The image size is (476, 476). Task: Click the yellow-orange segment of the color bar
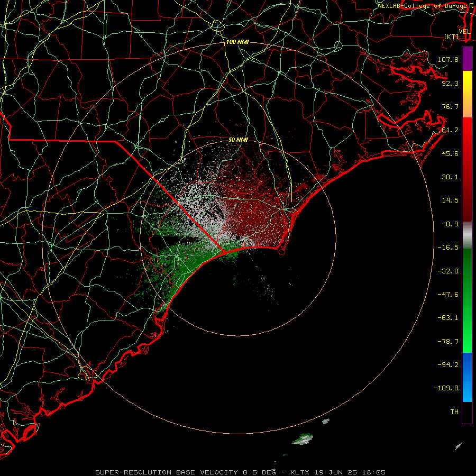click(467, 94)
